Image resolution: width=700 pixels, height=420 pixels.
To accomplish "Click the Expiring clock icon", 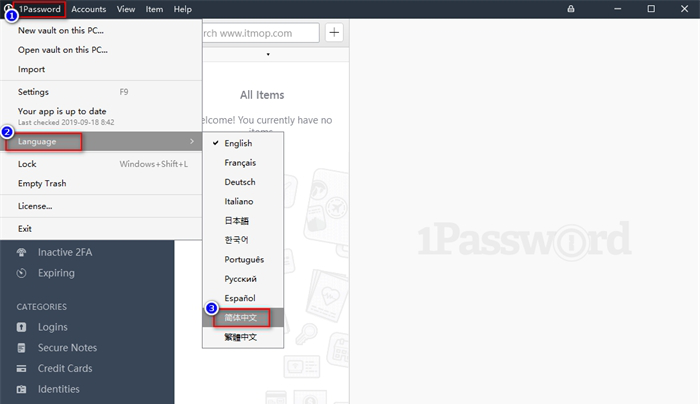I will coord(21,273).
